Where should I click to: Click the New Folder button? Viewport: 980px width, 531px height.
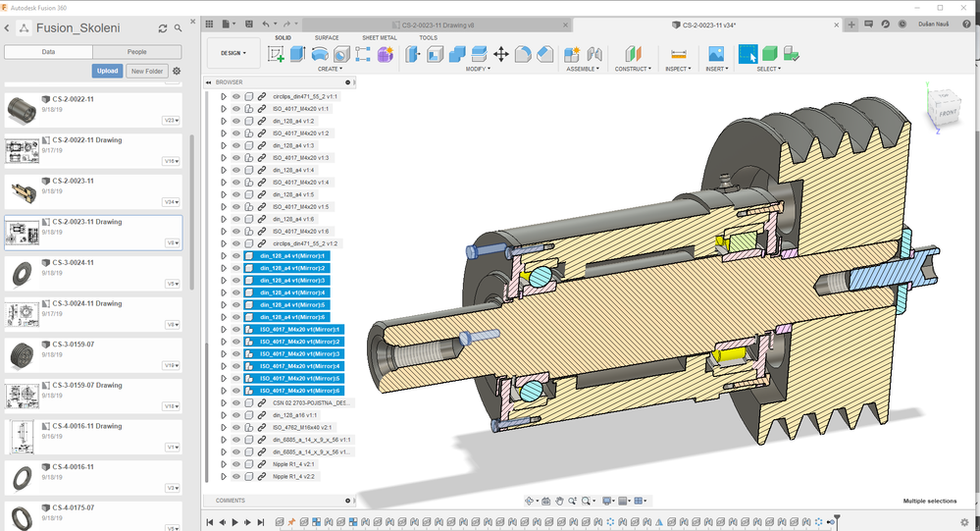(147, 71)
